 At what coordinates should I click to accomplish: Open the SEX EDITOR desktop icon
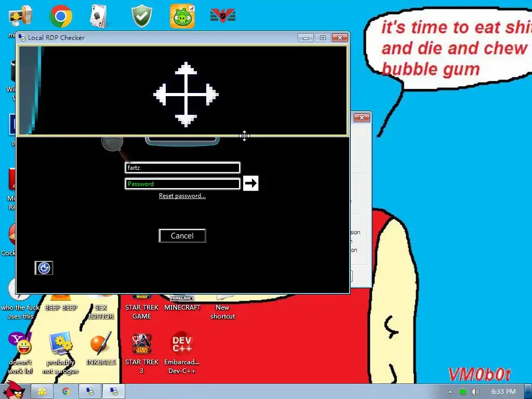101,308
